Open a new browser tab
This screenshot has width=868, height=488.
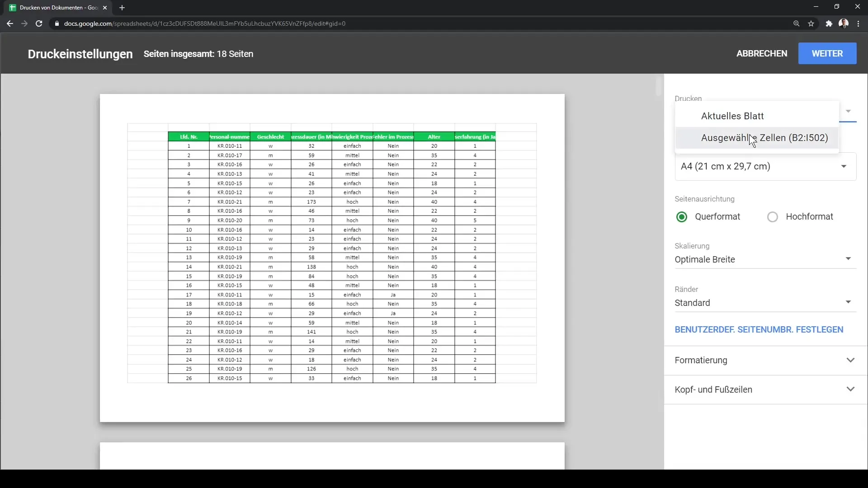(122, 8)
